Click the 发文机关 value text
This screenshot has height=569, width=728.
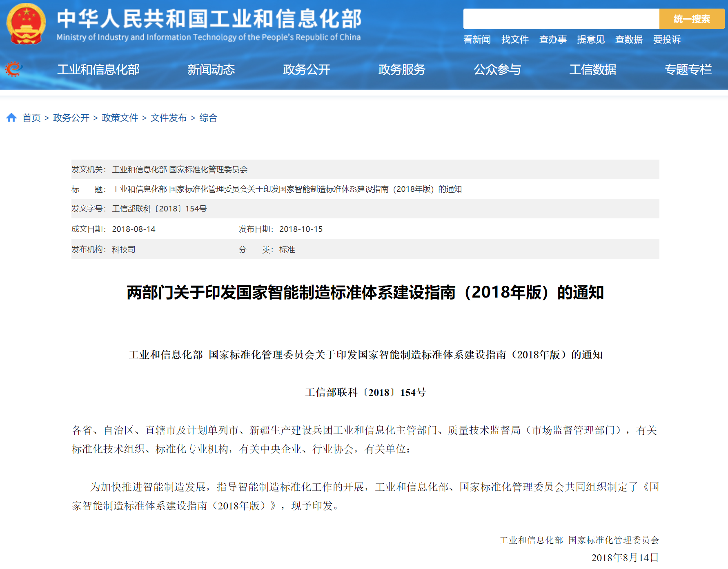click(180, 169)
